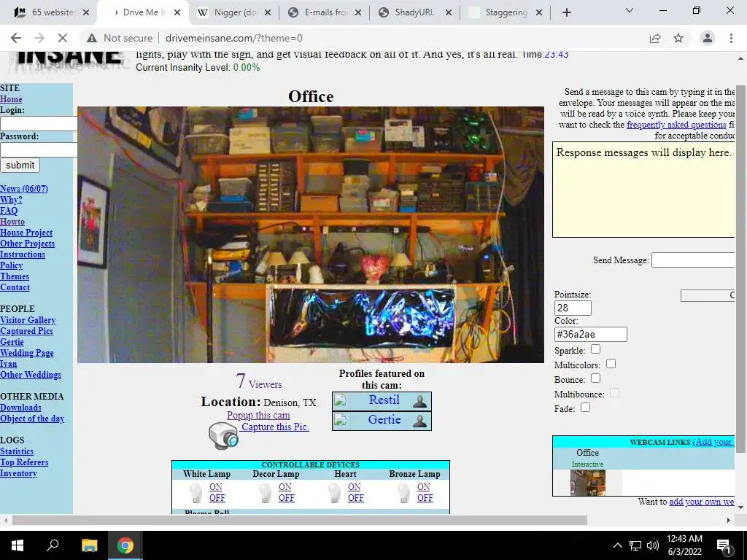
Task: Click the address bar URL
Action: (234, 38)
